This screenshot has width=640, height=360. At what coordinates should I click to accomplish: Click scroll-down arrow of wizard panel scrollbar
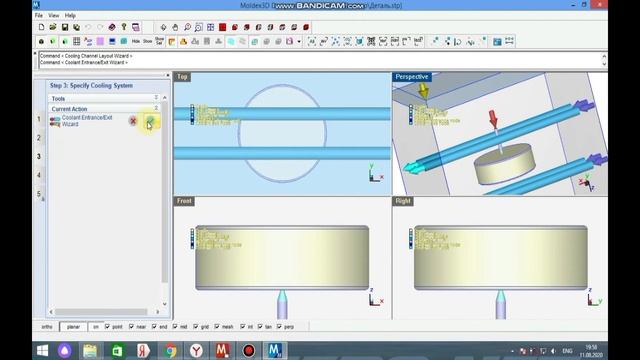(x=164, y=304)
